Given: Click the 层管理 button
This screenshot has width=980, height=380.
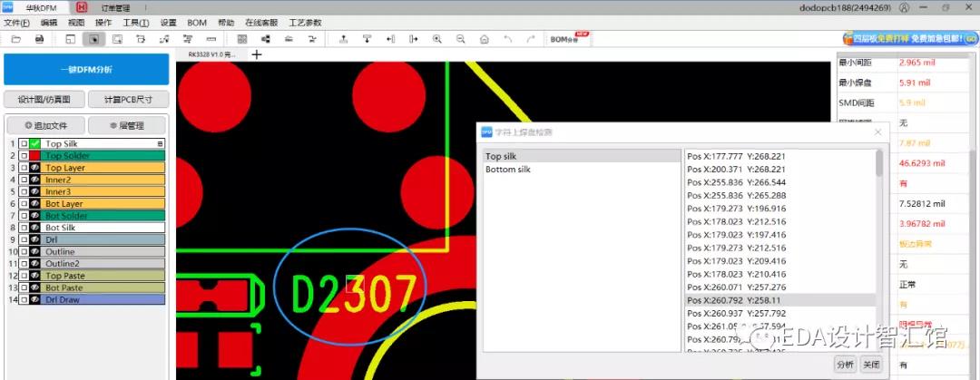Looking at the screenshot, I should (127, 125).
